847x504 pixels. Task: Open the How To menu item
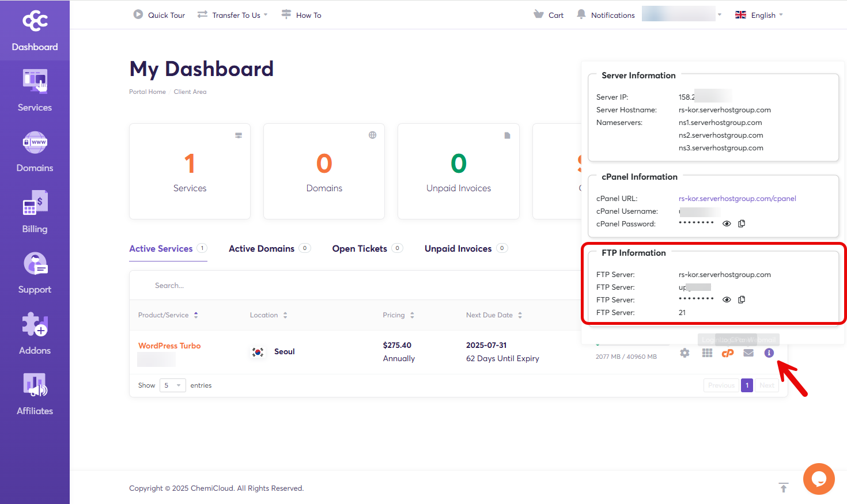pos(301,15)
